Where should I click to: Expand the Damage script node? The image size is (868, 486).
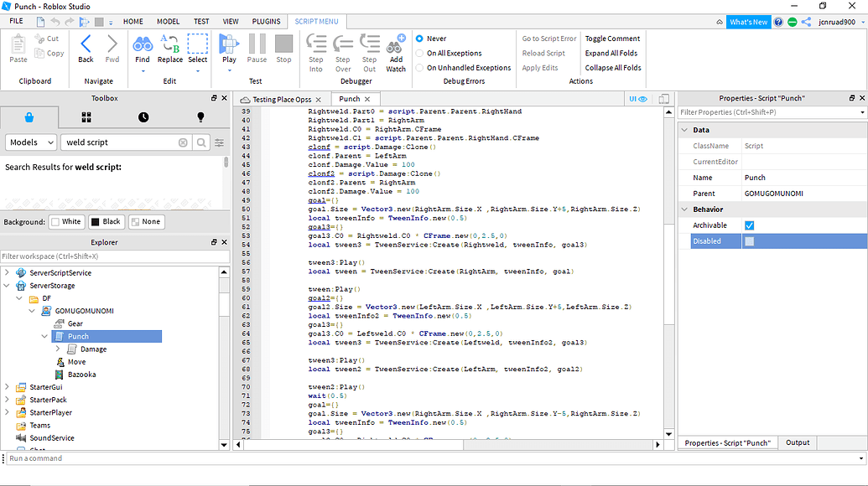(x=58, y=349)
